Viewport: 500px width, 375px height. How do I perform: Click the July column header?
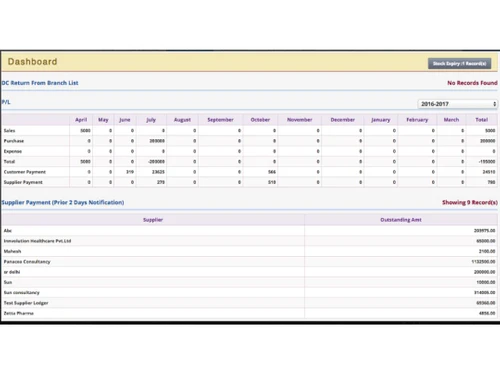[x=151, y=120]
